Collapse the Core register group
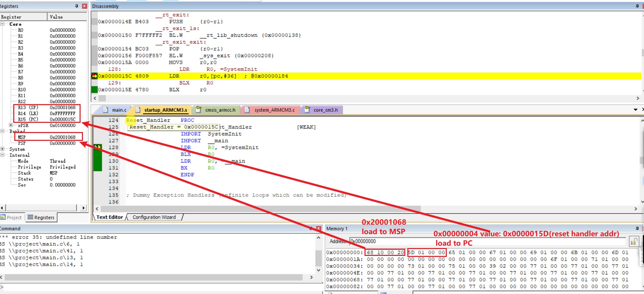 click(3, 24)
